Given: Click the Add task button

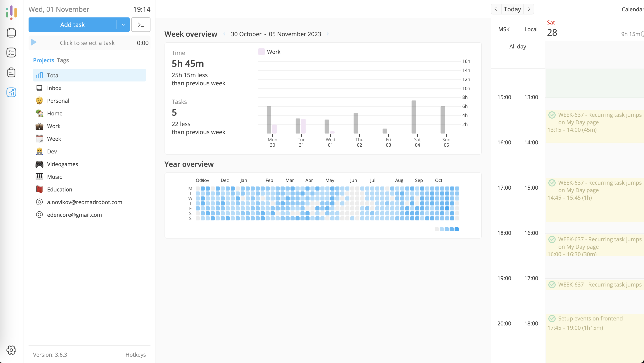Looking at the screenshot, I should (73, 25).
